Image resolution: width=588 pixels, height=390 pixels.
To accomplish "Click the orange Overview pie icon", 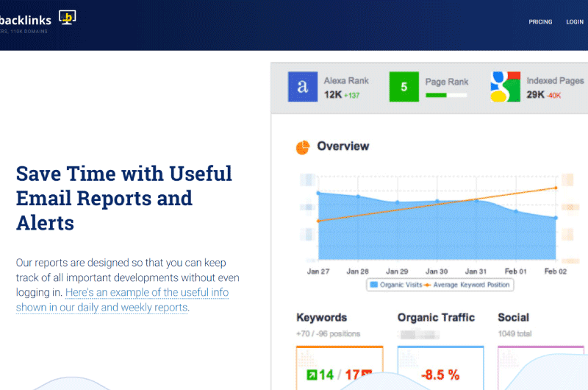I will pyautogui.click(x=303, y=147).
